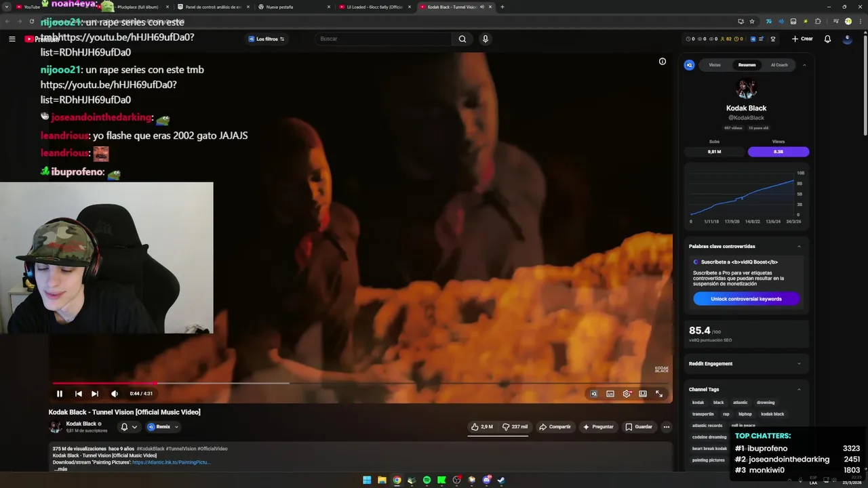868x488 pixels.
Task: Open Spotify from taskbar
Action: click(x=427, y=480)
